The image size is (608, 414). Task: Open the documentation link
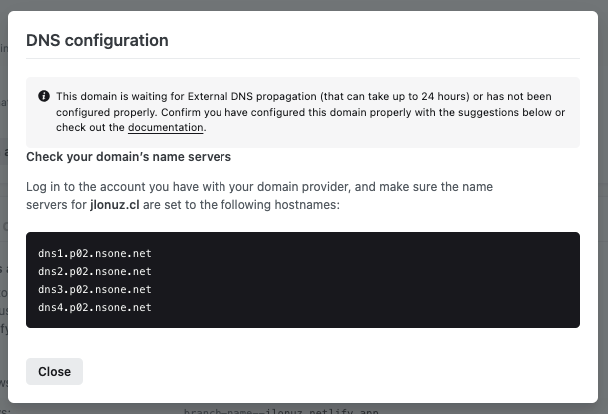tap(166, 128)
